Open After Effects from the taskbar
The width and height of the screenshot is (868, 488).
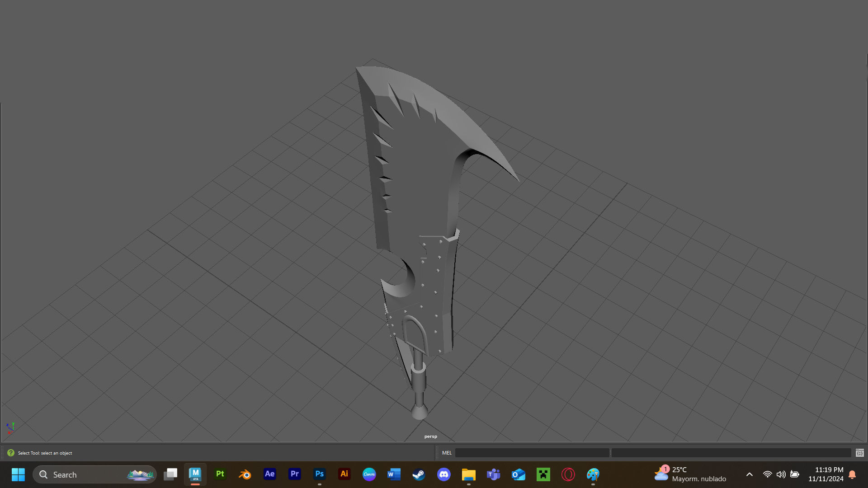click(270, 474)
